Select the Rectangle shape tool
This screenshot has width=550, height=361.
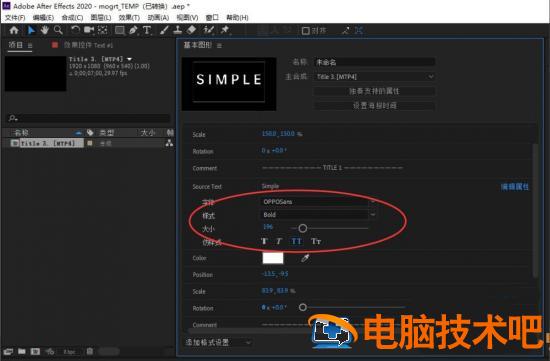tap(120, 31)
